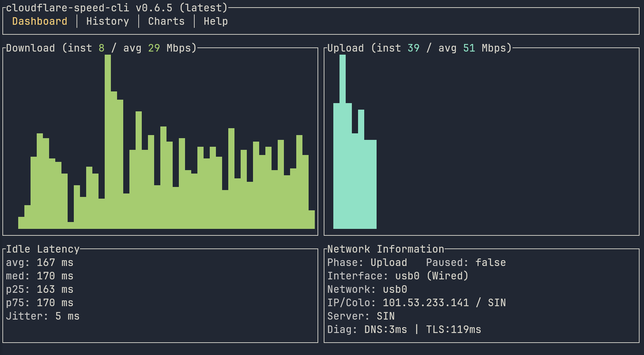Image resolution: width=644 pixels, height=355 pixels.
Task: Select the med: 170 ms line
Action: coord(39,276)
